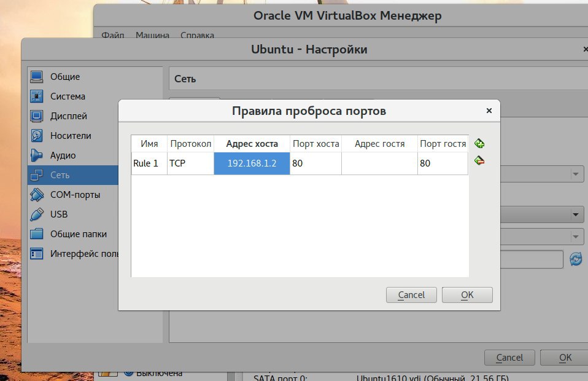The width and height of the screenshot is (588, 381).
Task: Sort by the Протокол column header
Action: (x=190, y=144)
